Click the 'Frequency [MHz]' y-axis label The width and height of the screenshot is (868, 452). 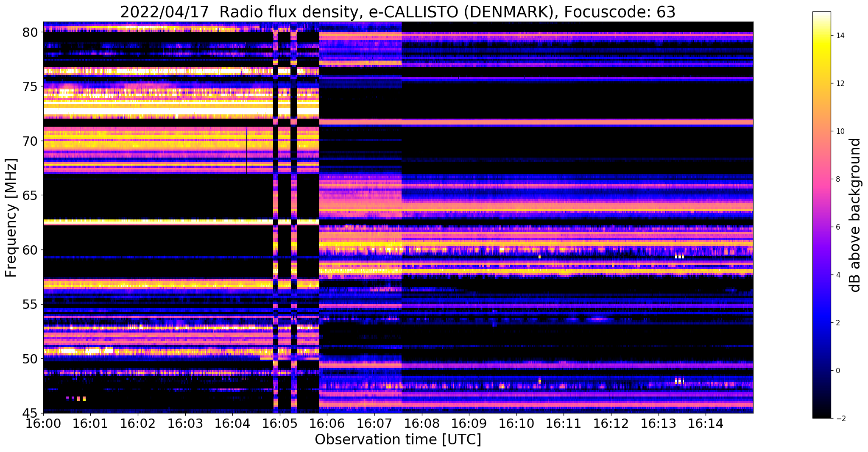(x=11, y=218)
